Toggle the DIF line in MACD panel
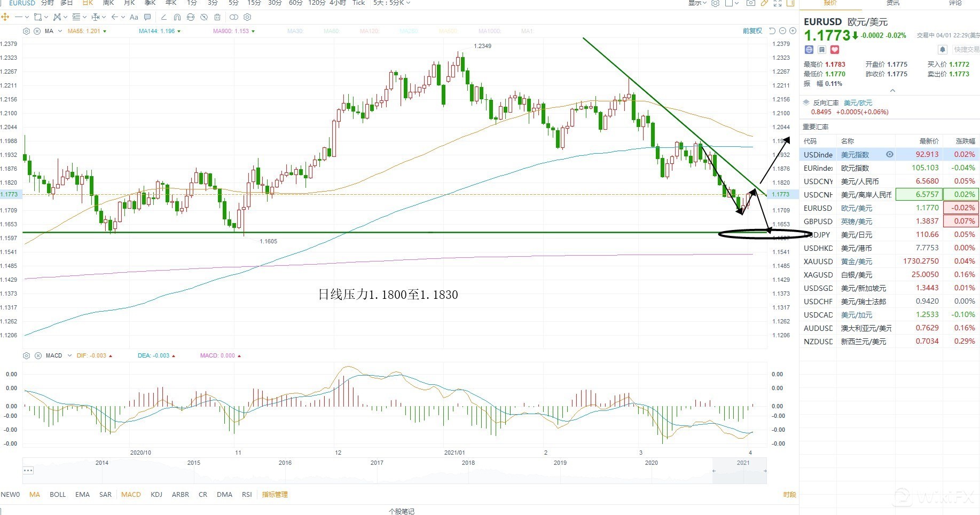Image resolution: width=980 pixels, height=515 pixels. tap(94, 355)
